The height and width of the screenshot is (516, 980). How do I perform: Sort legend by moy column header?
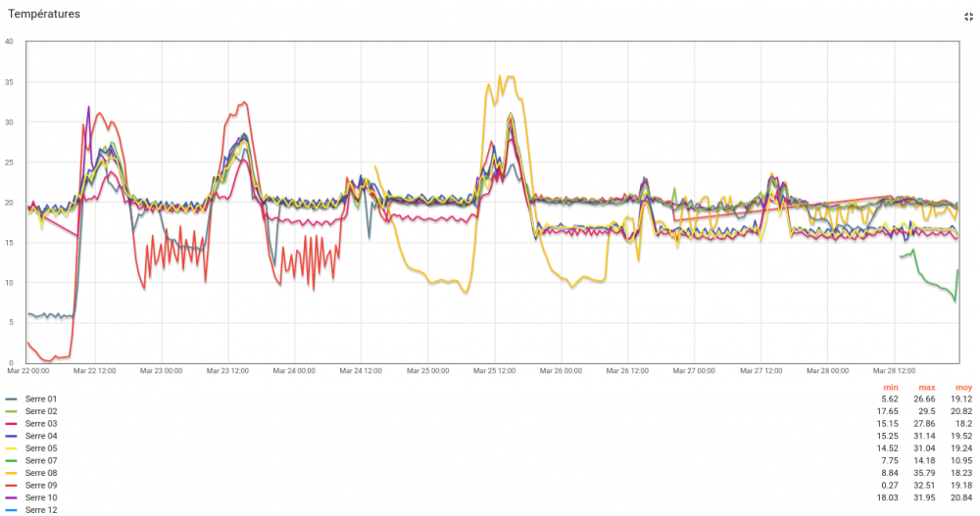coord(958,388)
